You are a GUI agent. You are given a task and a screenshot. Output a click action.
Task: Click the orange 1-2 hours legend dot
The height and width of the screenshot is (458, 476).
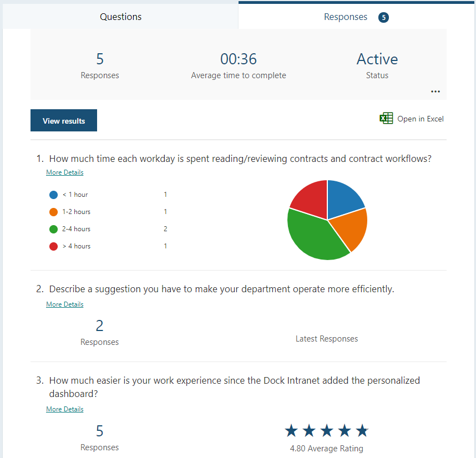point(53,212)
